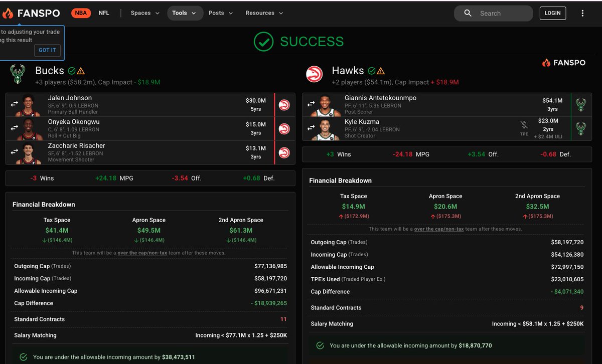602x364 pixels.
Task: Click swap arrows icon for Giannis Antetokounmpo
Action: [311, 104]
